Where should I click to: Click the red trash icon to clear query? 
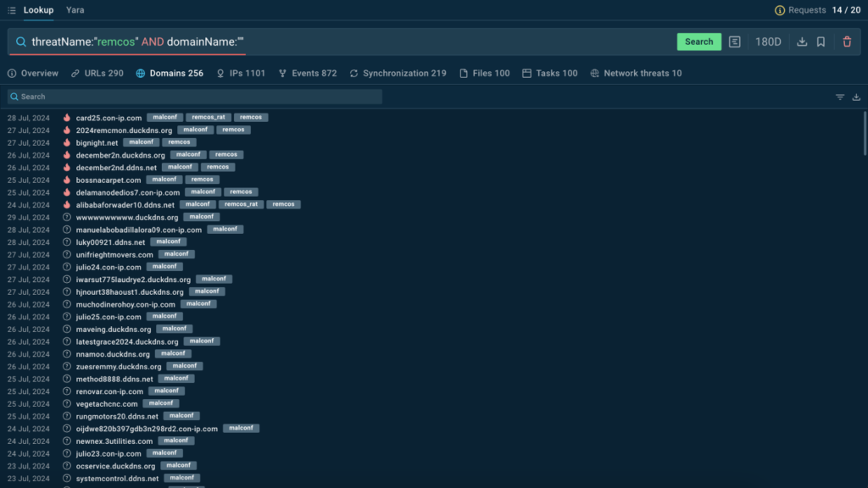[x=847, y=42]
